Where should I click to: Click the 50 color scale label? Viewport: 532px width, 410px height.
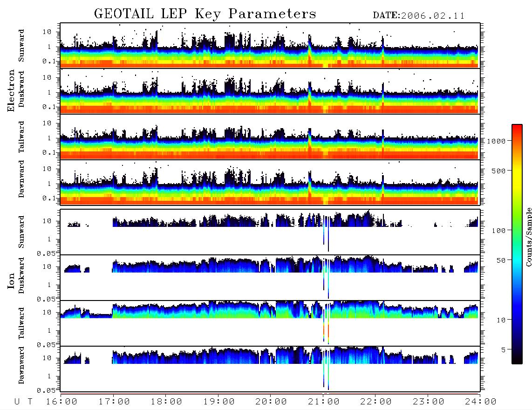tap(501, 260)
